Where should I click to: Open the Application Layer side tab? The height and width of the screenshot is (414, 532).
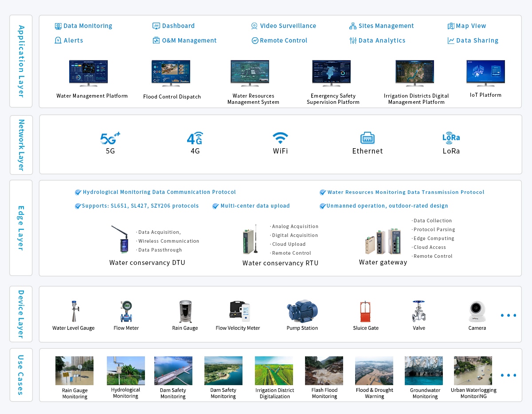tap(21, 61)
